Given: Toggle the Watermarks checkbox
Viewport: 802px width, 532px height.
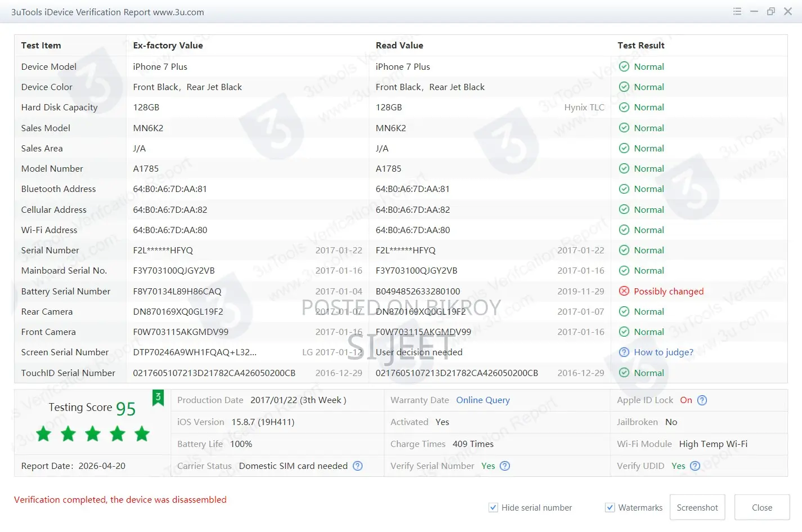Looking at the screenshot, I should click(x=610, y=507).
